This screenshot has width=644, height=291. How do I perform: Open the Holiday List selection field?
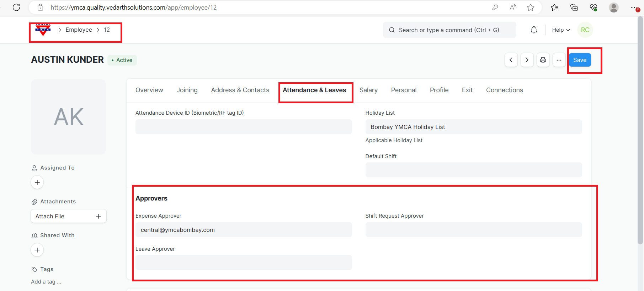[473, 127]
